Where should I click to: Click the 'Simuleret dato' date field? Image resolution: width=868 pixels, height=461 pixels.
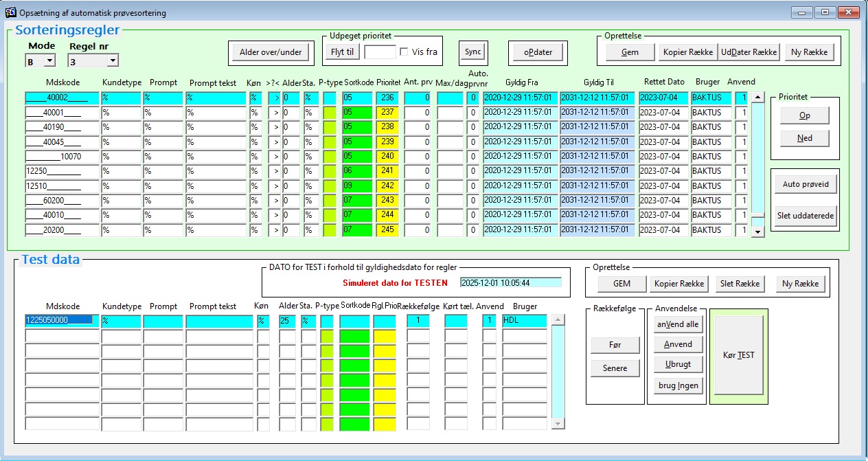pos(510,282)
